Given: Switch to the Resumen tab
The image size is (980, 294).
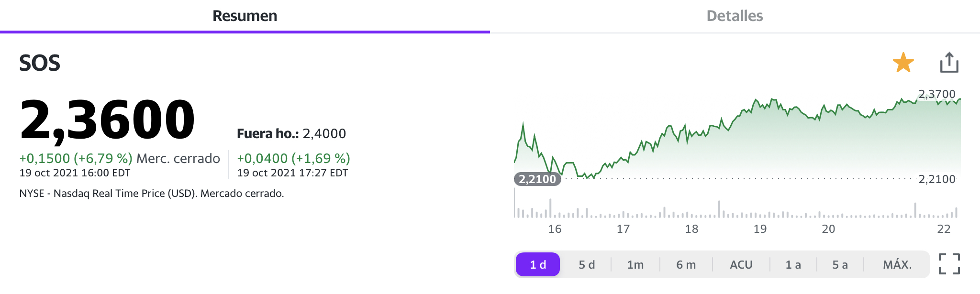Looking at the screenshot, I should coord(245,16).
